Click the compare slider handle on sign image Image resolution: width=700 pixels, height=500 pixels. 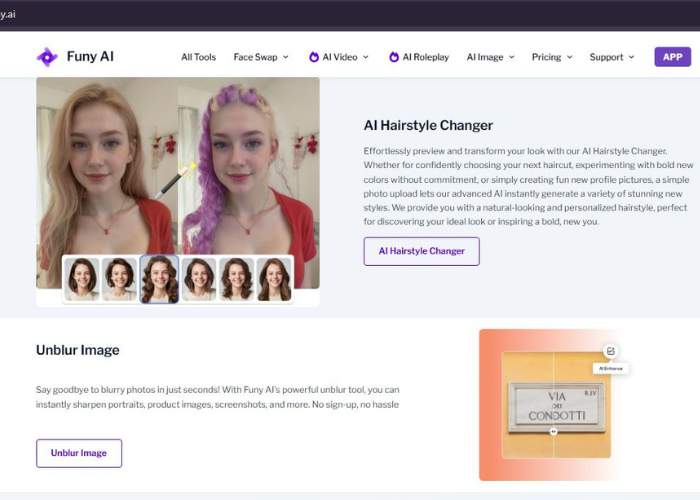tap(554, 432)
